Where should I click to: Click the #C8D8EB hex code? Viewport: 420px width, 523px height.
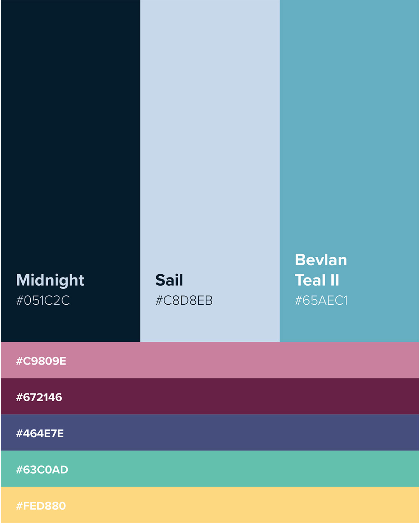click(184, 300)
